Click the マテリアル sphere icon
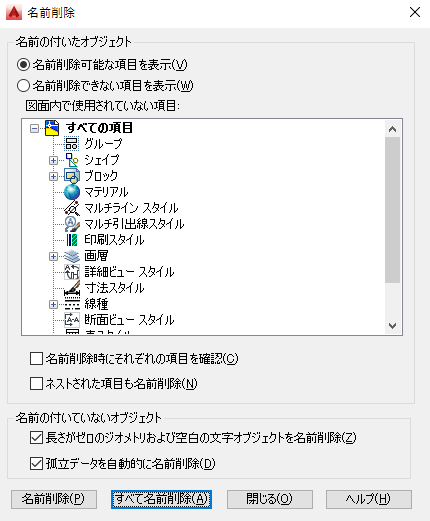 click(x=72, y=192)
